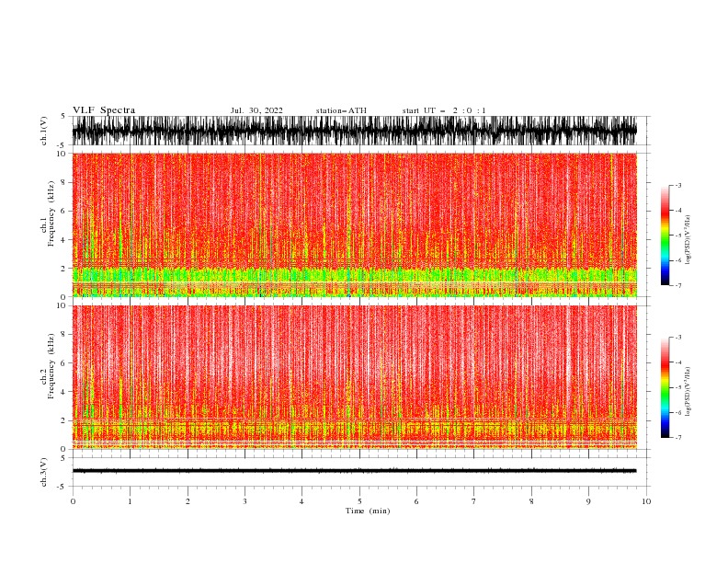Click the "ch.3(V)" axis label
Screen dimensions: 728x563
click(44, 472)
